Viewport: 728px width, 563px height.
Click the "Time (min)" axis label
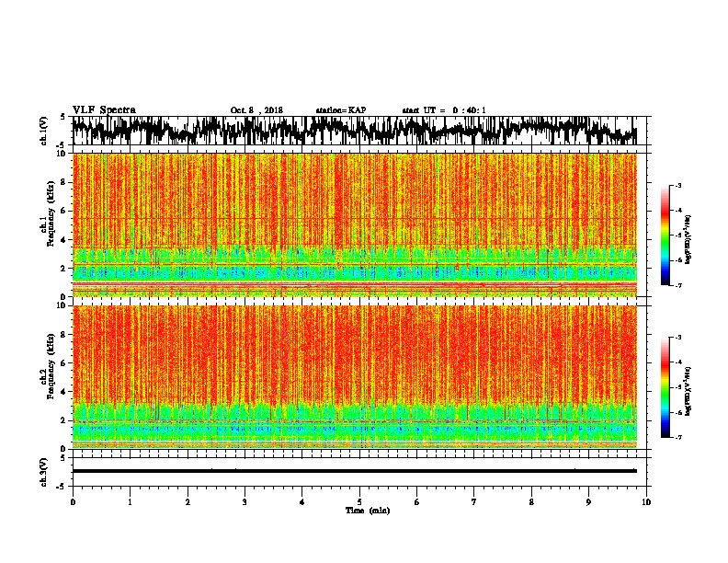coord(368,511)
